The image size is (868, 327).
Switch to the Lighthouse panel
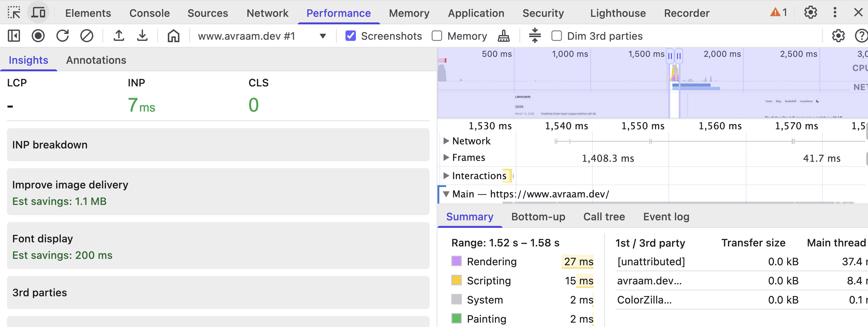(617, 13)
